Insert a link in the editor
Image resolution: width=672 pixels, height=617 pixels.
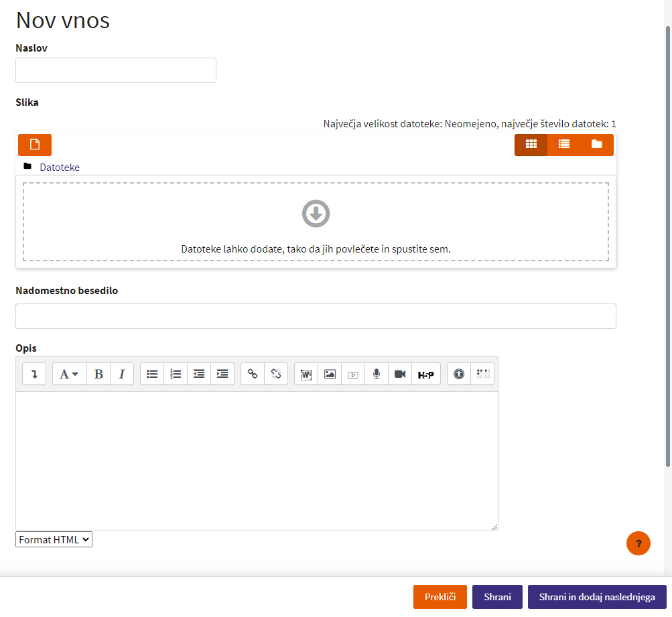[253, 374]
